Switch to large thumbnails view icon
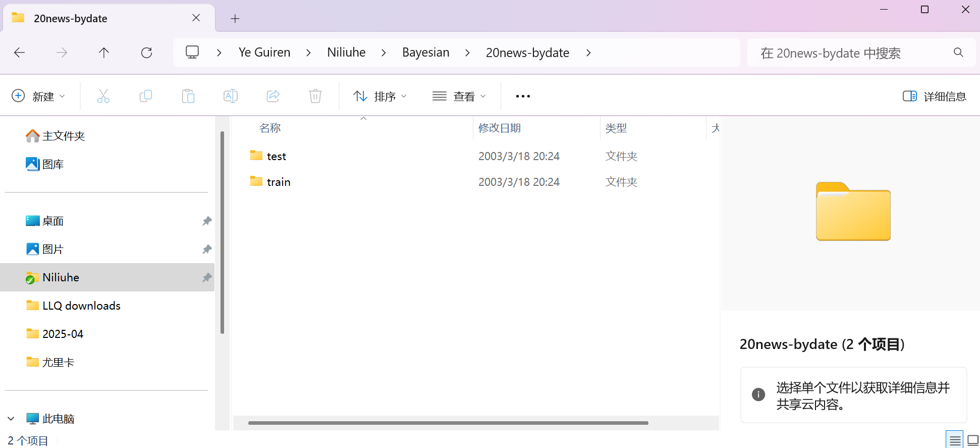980x448 pixels. (972, 440)
